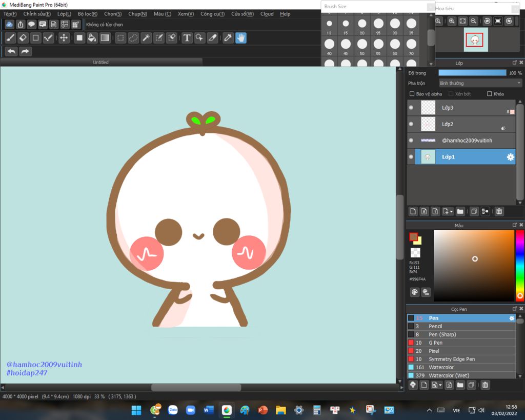Open the Tệp menu
Image resolution: width=525 pixels, height=420 pixels.
point(10,14)
